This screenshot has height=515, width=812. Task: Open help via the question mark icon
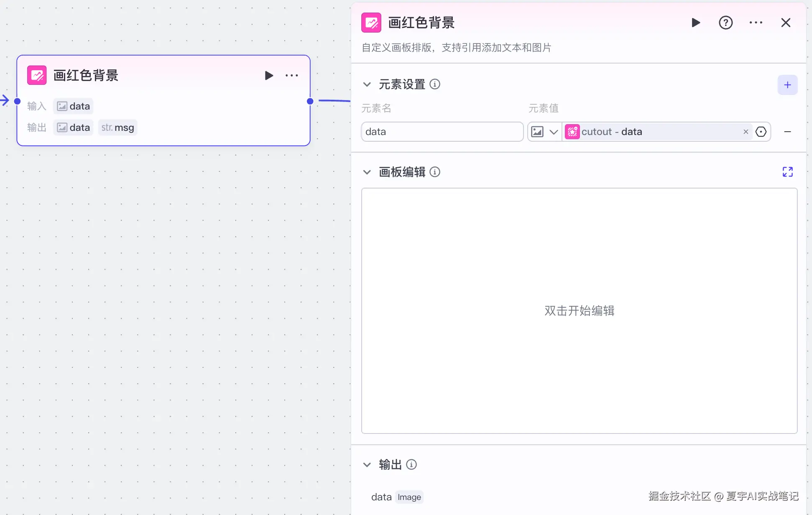click(725, 23)
